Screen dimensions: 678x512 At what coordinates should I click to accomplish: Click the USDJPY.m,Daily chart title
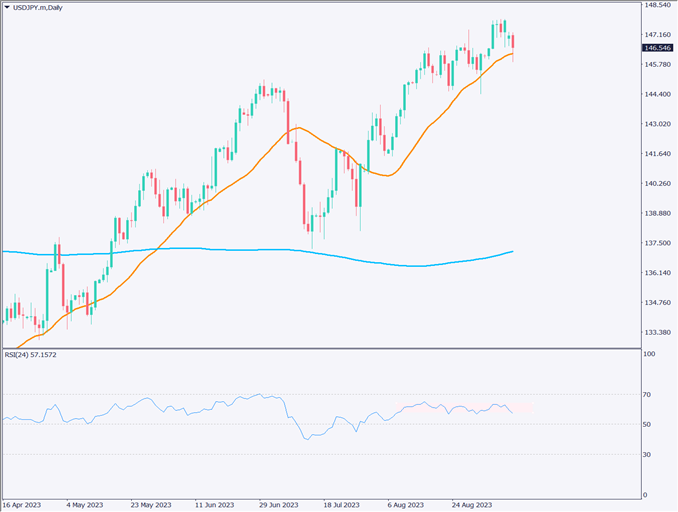pyautogui.click(x=44, y=7)
